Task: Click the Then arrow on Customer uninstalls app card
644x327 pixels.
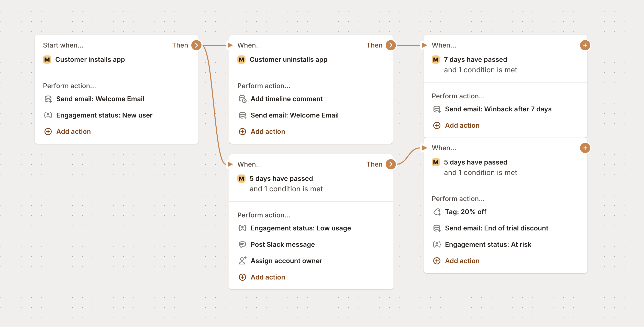Action: click(391, 45)
